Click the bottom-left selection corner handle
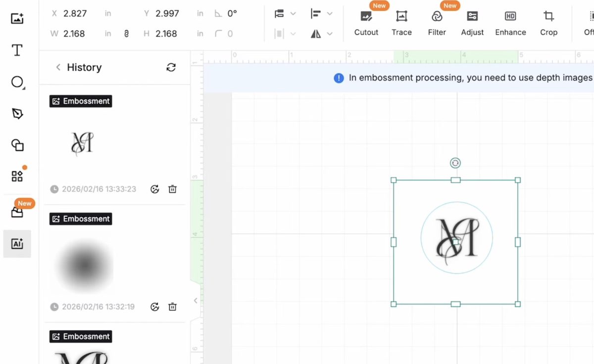 pos(394,304)
